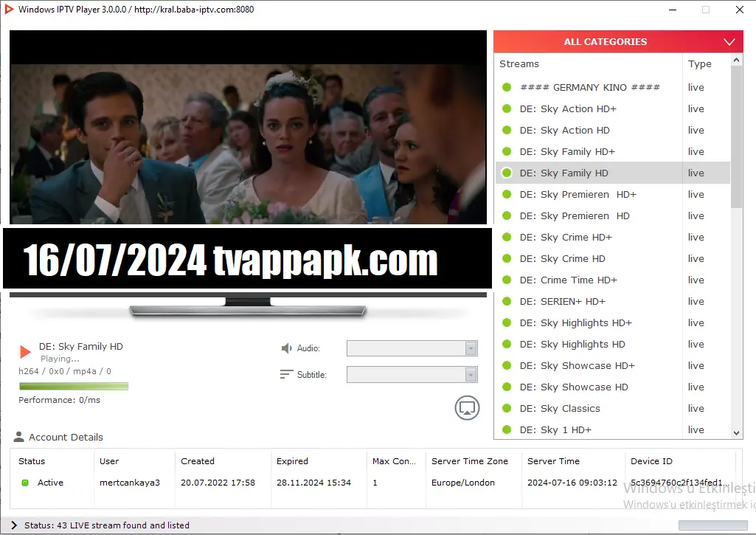
Task: Click the app logo in the title bar
Action: 9,9
